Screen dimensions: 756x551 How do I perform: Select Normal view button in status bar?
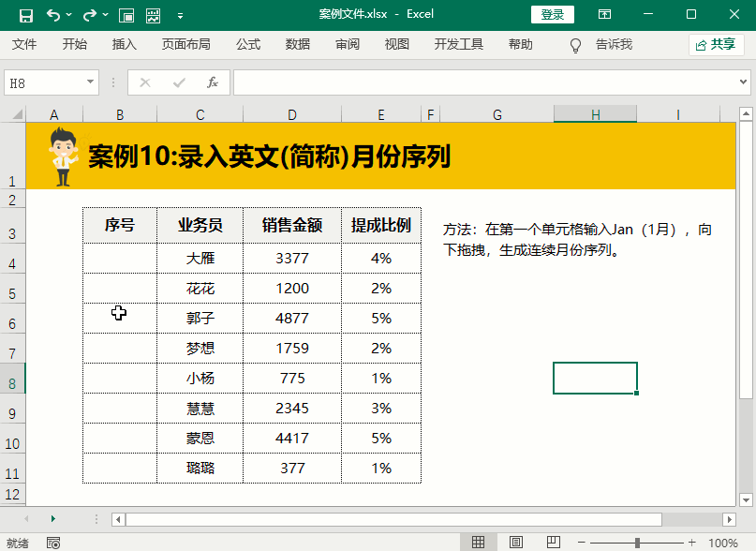(478, 543)
